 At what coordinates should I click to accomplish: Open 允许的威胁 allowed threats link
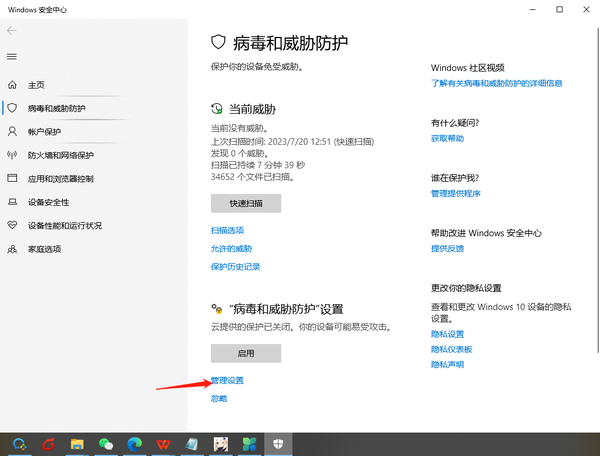pyautogui.click(x=231, y=248)
